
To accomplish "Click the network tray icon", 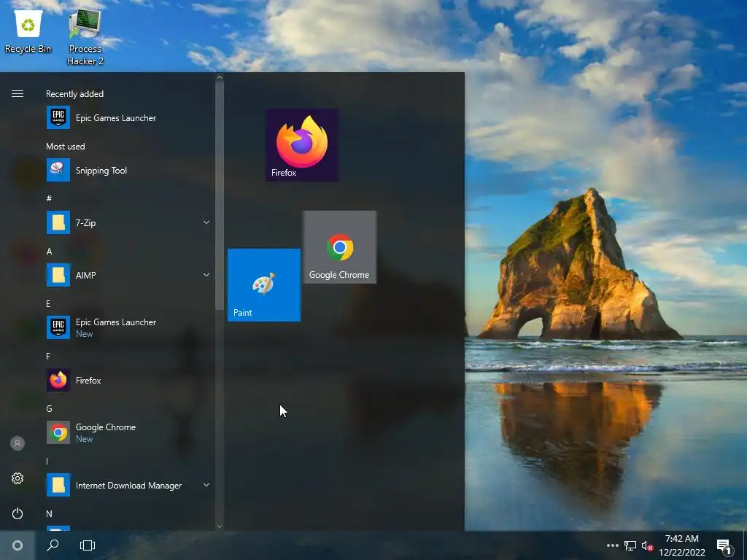I will point(630,545).
